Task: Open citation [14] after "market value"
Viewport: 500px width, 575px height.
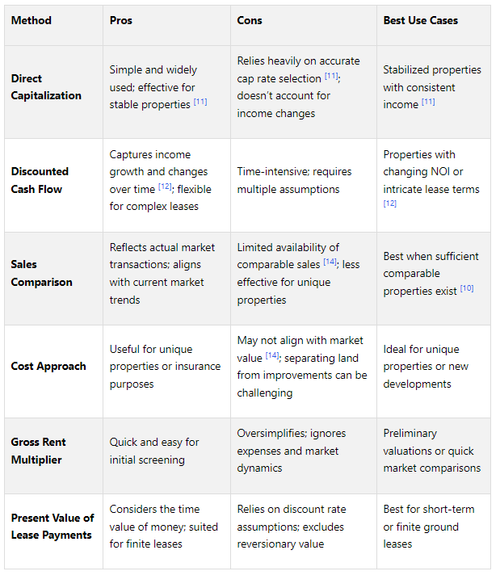Action: tap(272, 355)
